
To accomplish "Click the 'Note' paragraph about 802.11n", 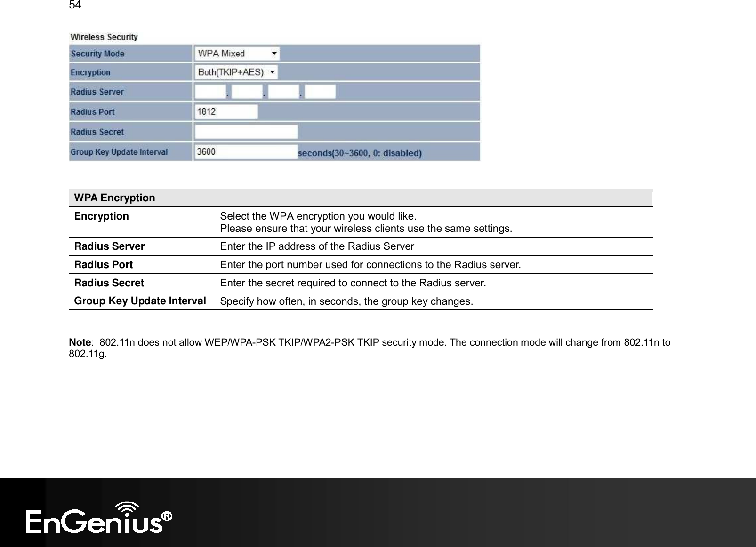I will [x=370, y=348].
